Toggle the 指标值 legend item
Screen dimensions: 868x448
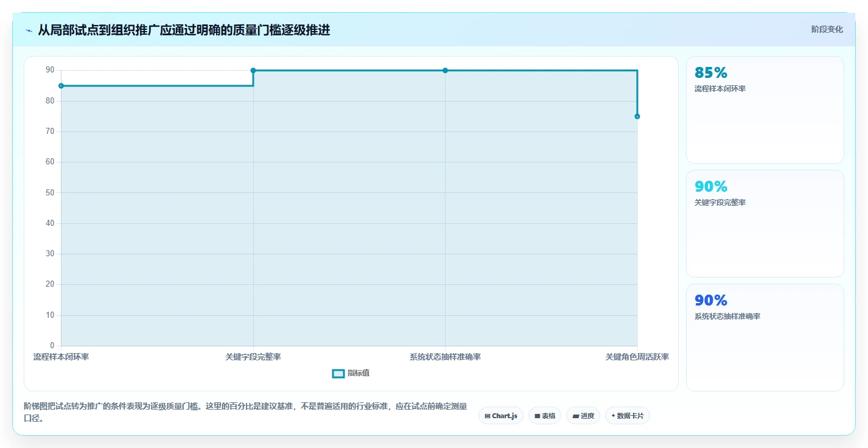(351, 373)
